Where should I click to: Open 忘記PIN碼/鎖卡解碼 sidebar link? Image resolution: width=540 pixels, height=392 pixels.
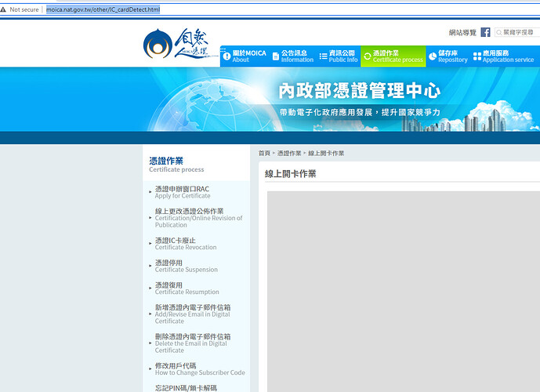pyautogui.click(x=186, y=388)
